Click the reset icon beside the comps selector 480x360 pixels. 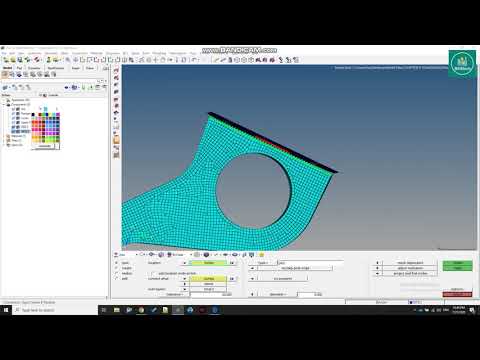coord(232,278)
